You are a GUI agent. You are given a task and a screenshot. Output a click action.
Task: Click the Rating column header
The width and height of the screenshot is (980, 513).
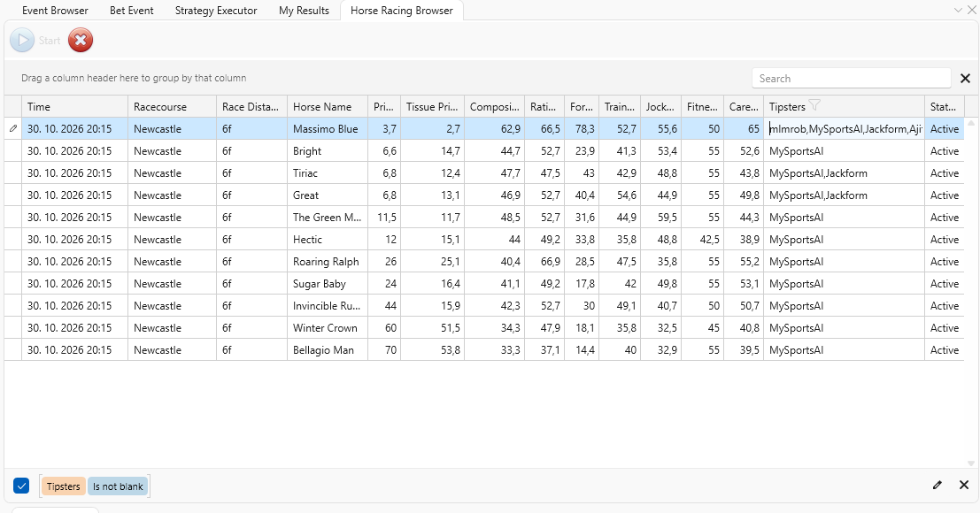[x=544, y=107]
